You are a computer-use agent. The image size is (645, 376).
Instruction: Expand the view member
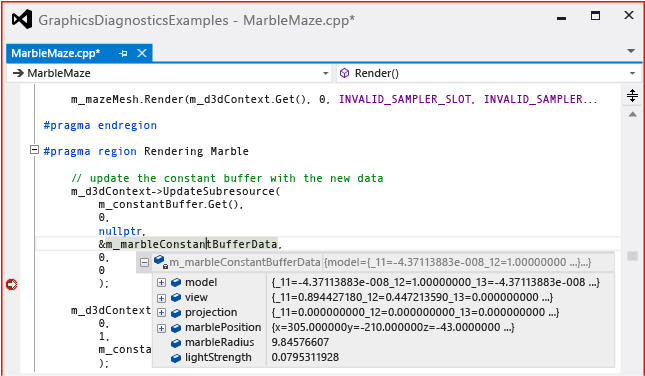[162, 298]
